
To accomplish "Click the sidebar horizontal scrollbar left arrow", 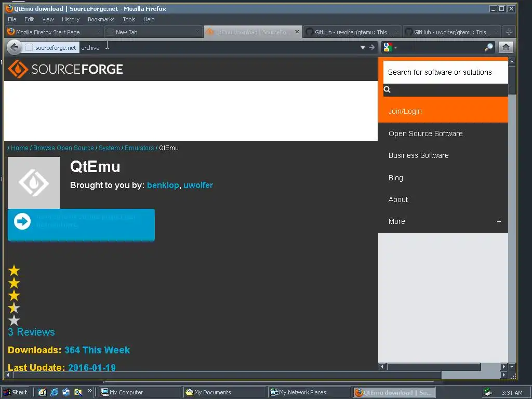I will pyautogui.click(x=382, y=366).
